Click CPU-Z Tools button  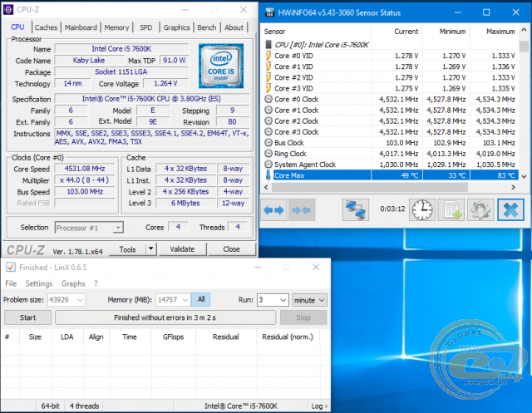(127, 249)
